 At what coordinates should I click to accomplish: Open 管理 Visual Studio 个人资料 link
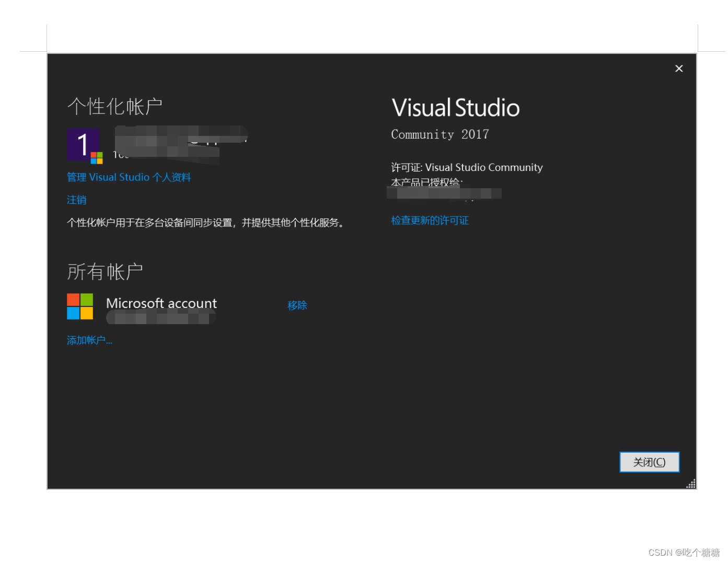129,177
